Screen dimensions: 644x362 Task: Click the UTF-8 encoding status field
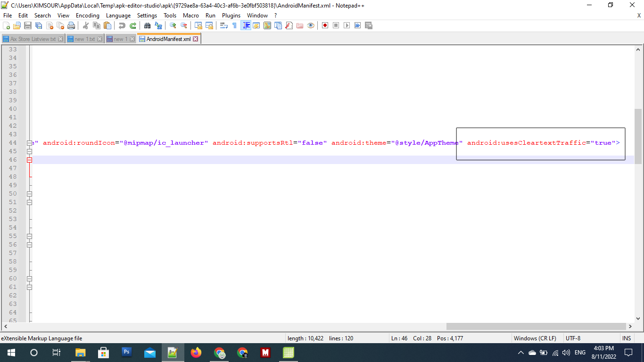coord(573,338)
